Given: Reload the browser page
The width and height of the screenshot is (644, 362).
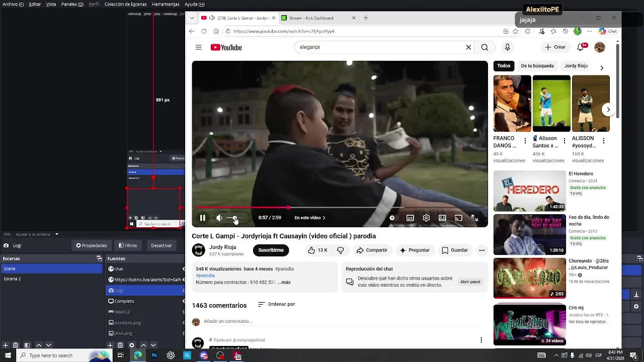Looking at the screenshot, I should (204, 31).
